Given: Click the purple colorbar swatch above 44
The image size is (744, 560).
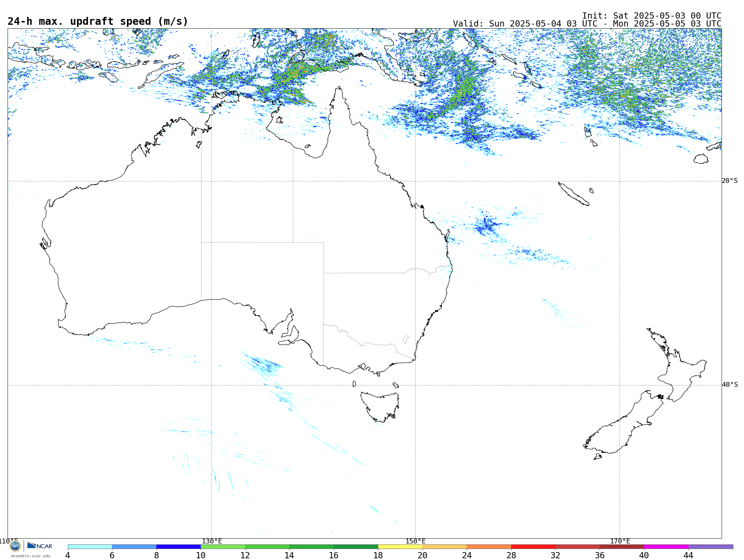Looking at the screenshot, I should [x=711, y=547].
